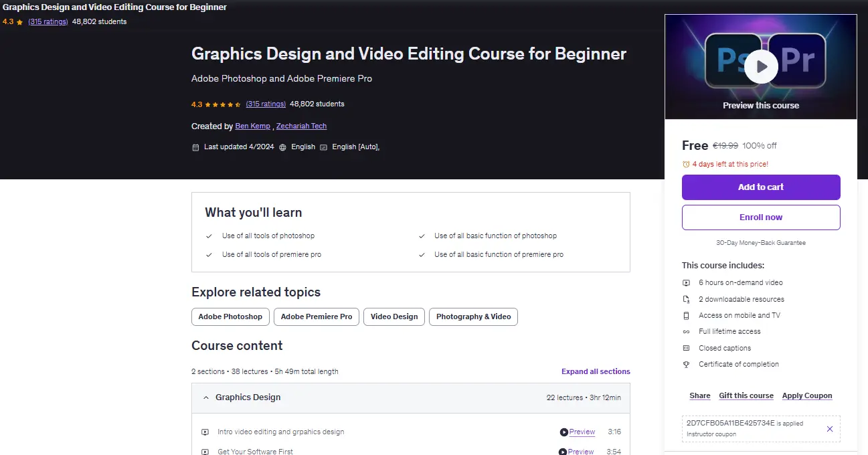
Task: Click the 48,802 students text in the header
Action: click(x=317, y=104)
